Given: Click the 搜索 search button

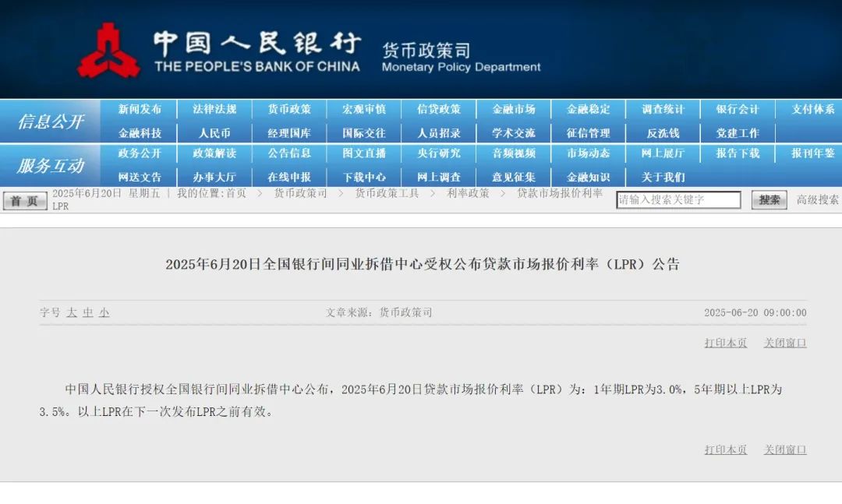Looking at the screenshot, I should click(769, 200).
